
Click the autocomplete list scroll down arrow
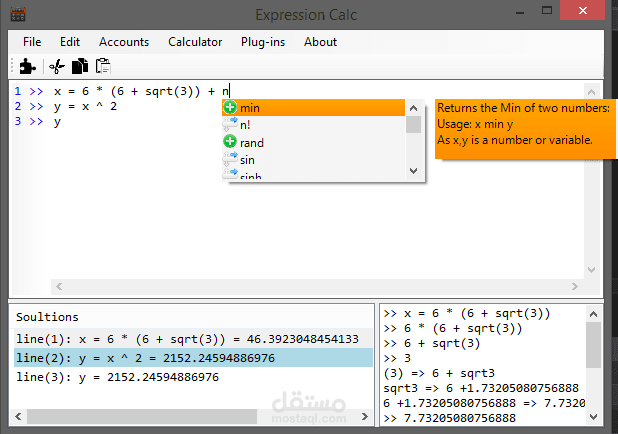[413, 171]
